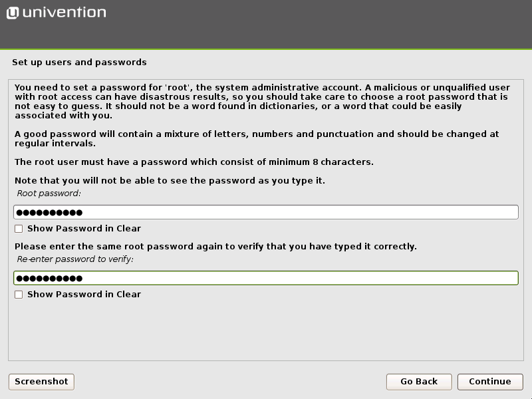Viewport: 532px width, 399px height.
Task: Click the "Set up users and passwords" header
Action: (x=78, y=62)
